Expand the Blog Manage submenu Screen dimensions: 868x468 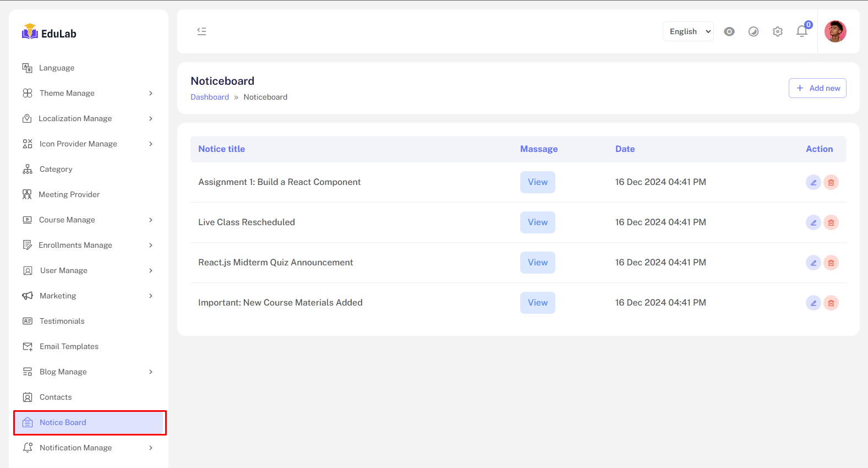[x=88, y=372]
